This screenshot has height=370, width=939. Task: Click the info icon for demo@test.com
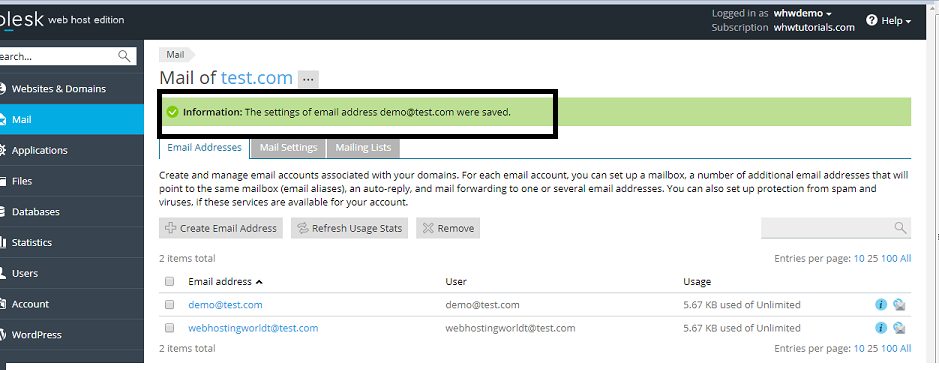(880, 305)
